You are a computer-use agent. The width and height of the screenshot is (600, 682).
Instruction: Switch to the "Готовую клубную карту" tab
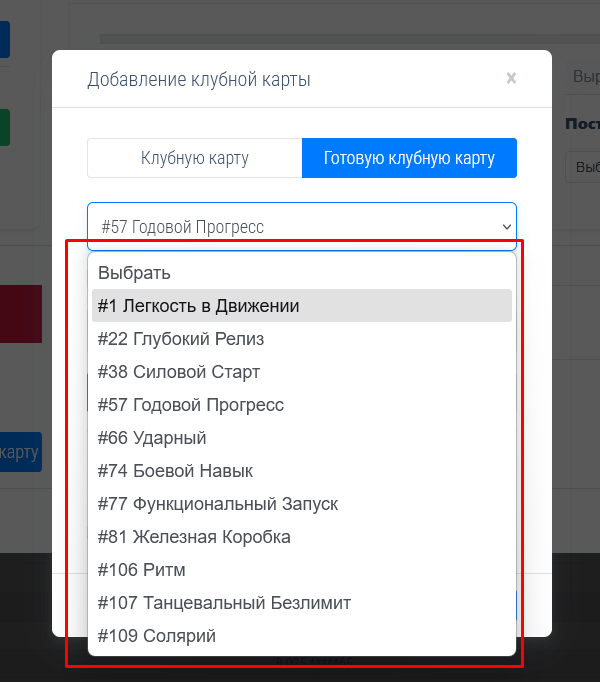[x=409, y=158]
